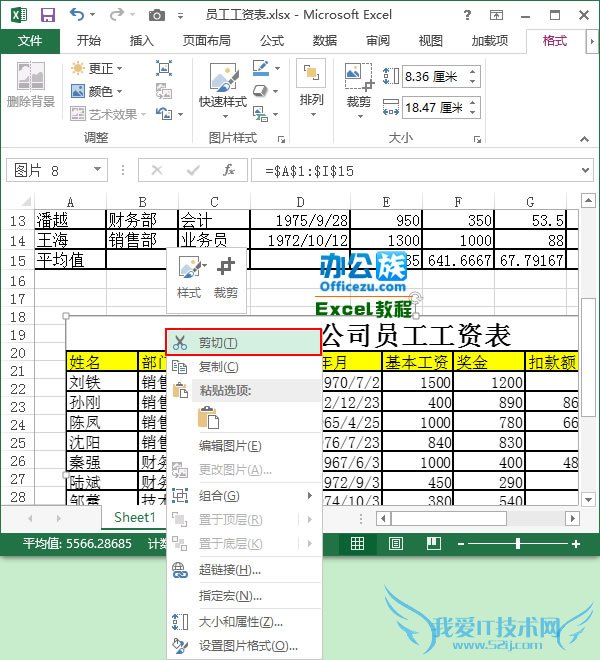Screen dimensions: 600x660
Task: Click the Style (样式) icon in mini toolbar
Action: coord(189,278)
